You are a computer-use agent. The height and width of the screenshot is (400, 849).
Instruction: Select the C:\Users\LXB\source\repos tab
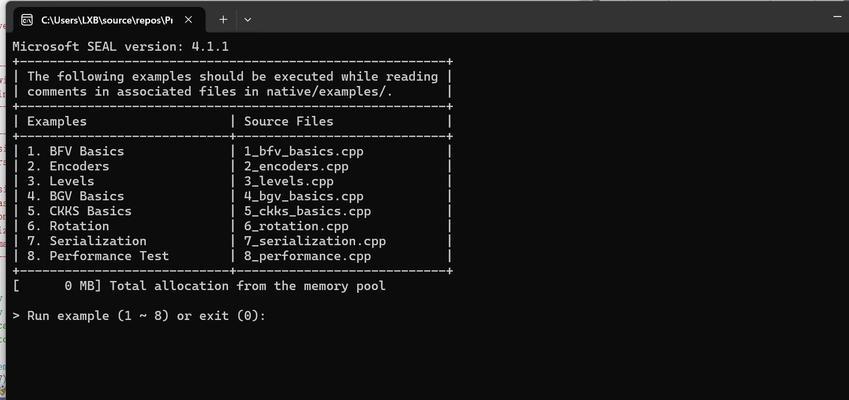point(109,20)
